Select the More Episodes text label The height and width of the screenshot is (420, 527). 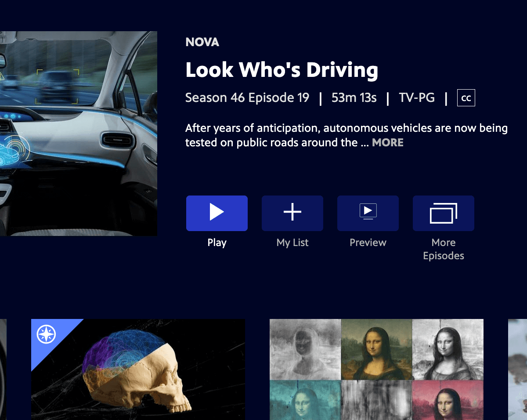pyautogui.click(x=444, y=249)
